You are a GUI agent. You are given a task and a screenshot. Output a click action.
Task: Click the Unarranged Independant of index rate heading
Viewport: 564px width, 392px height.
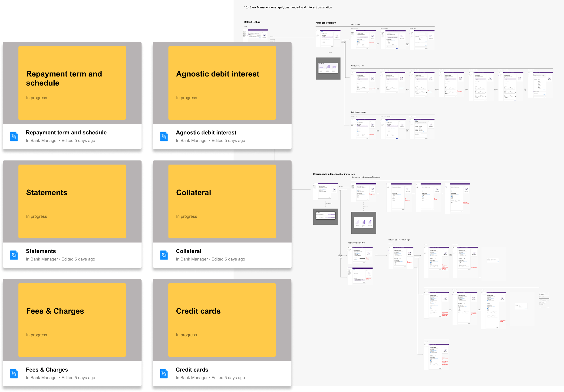(x=333, y=174)
